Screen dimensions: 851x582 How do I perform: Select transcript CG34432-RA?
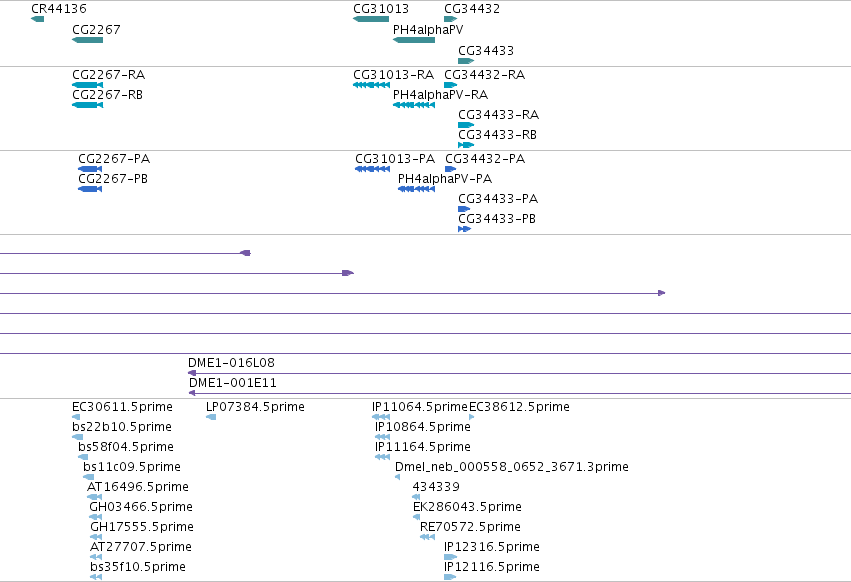[x=450, y=85]
